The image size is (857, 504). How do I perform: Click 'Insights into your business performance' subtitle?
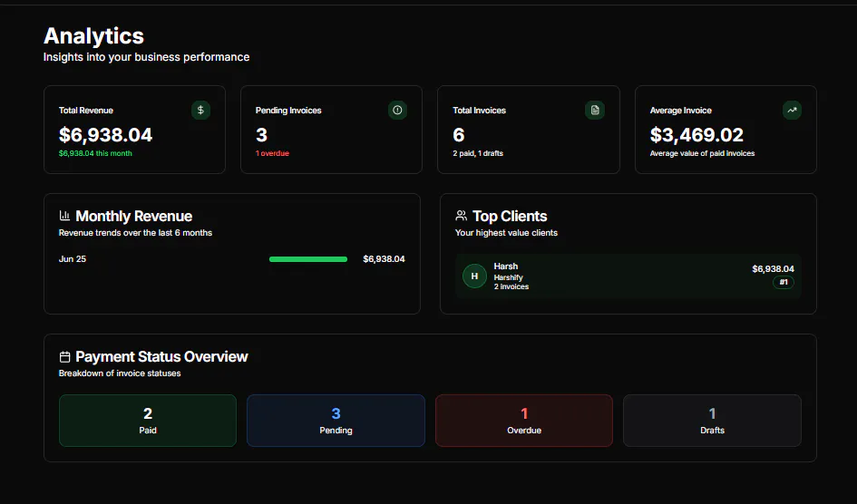coord(147,57)
